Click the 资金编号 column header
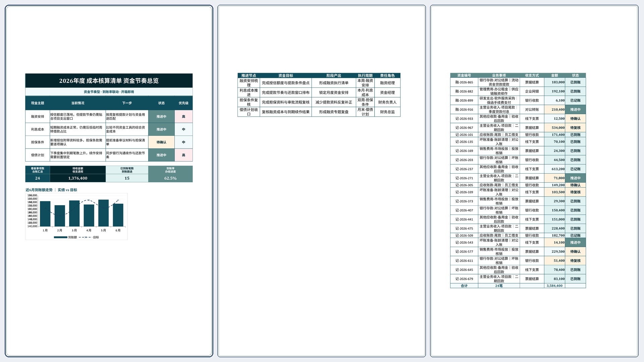Viewport: 644px width, 362px height. point(464,75)
